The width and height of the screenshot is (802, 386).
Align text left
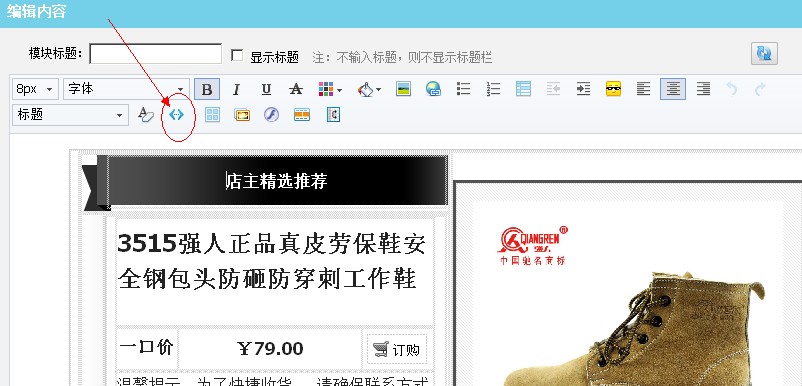pos(643,89)
